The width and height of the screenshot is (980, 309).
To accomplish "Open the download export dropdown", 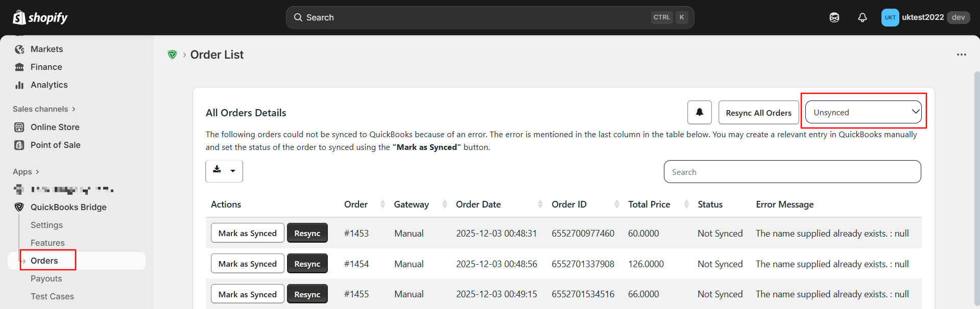I will point(224,171).
